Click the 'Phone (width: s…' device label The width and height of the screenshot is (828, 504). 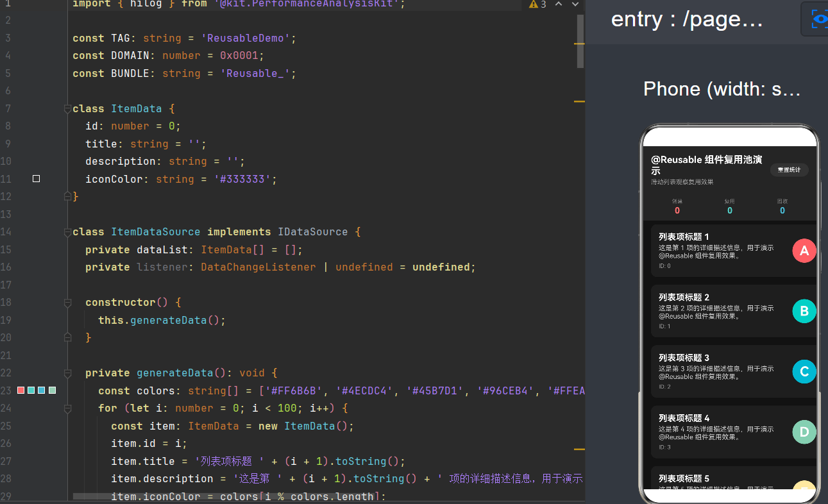(x=722, y=88)
